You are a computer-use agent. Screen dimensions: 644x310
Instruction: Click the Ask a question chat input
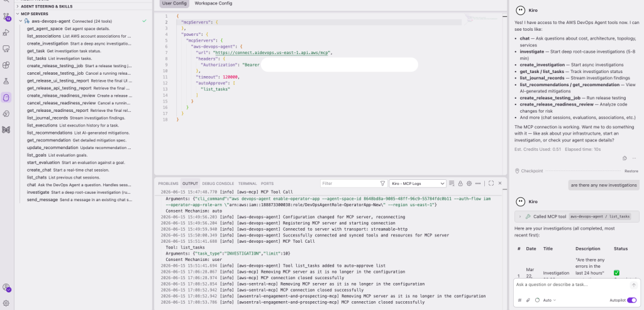572,285
